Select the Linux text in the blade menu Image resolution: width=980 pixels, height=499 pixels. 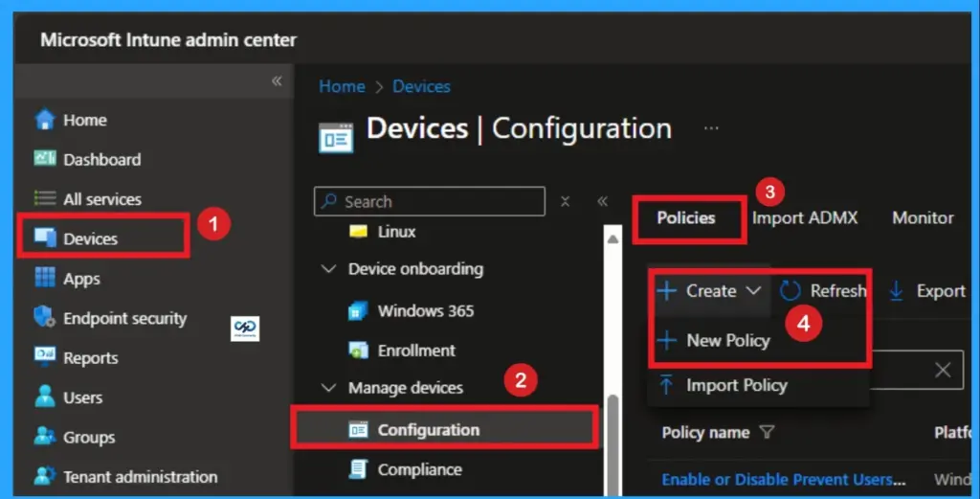(396, 232)
